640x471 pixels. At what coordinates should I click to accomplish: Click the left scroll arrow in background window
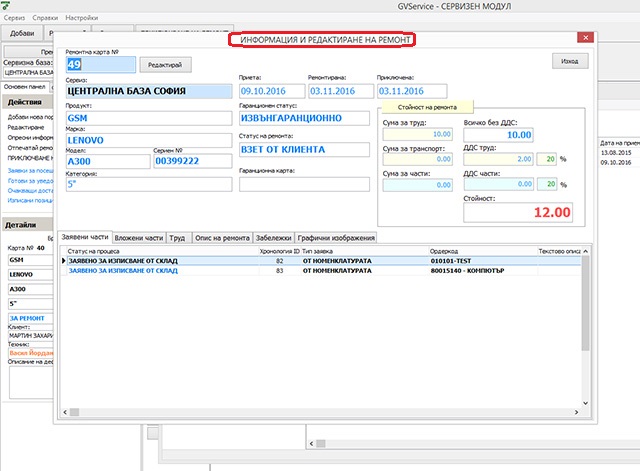(x=312, y=443)
